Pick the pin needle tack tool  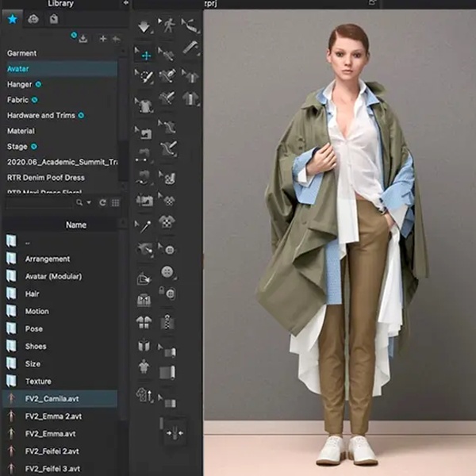pos(144,226)
